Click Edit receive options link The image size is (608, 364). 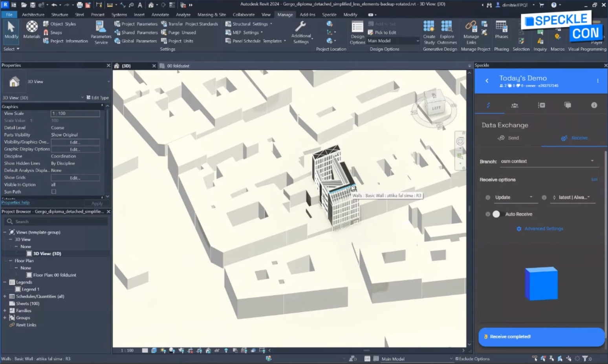click(x=594, y=179)
